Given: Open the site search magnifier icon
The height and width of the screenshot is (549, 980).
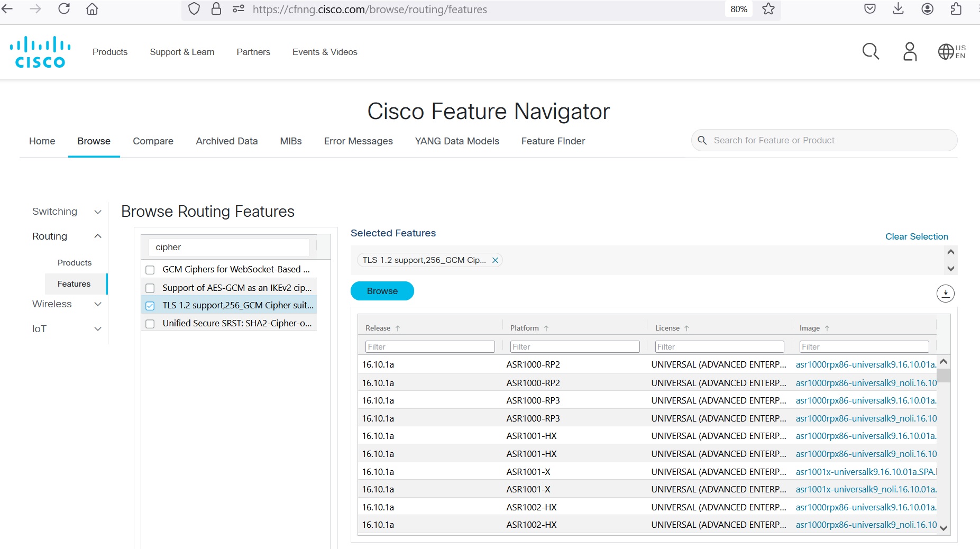Looking at the screenshot, I should (871, 51).
